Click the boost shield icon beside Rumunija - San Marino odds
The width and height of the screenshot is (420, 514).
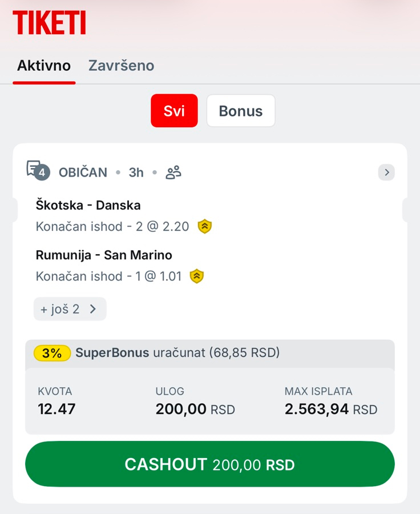[x=197, y=276]
